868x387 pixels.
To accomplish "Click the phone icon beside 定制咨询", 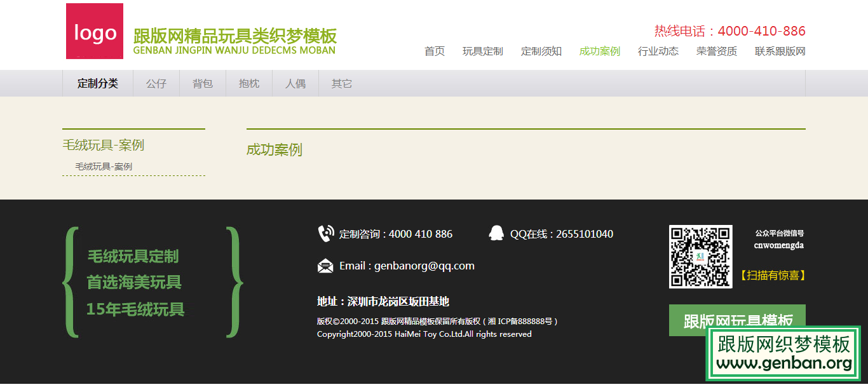I will [326, 234].
